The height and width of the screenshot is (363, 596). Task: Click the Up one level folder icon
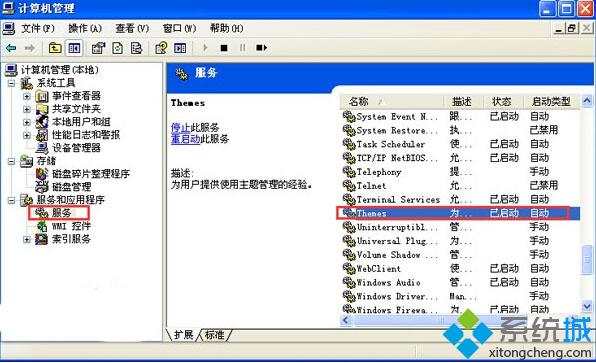(55, 48)
